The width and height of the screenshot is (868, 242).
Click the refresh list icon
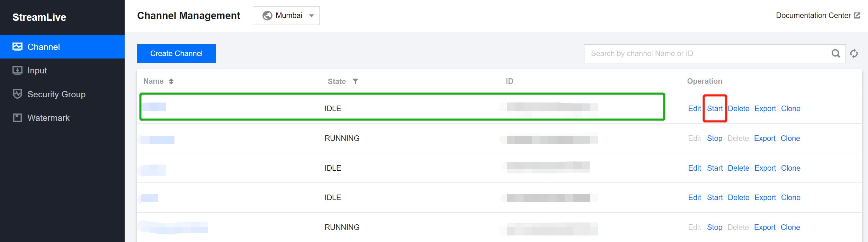coord(854,54)
